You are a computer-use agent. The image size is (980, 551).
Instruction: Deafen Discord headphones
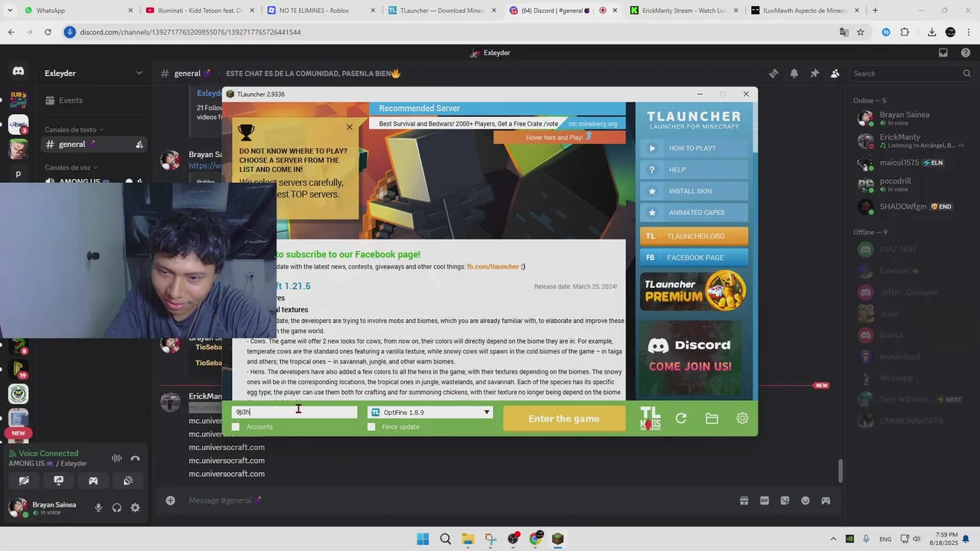(116, 507)
